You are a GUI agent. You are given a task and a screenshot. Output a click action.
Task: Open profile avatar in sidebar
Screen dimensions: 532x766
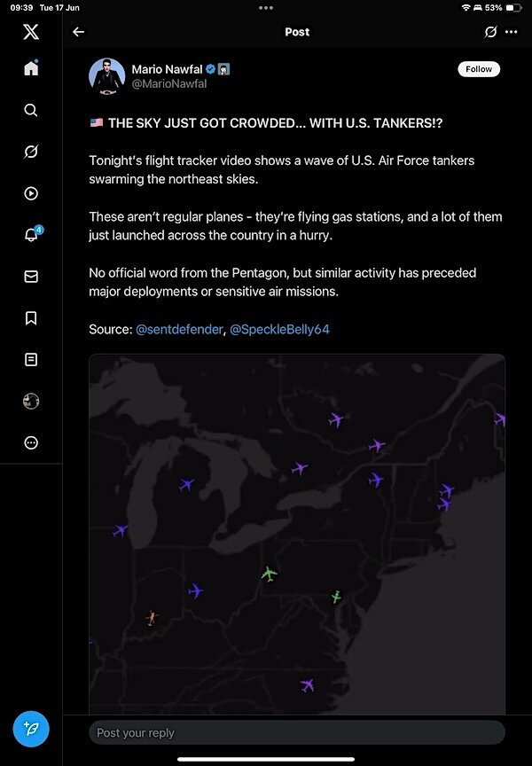[x=31, y=402]
